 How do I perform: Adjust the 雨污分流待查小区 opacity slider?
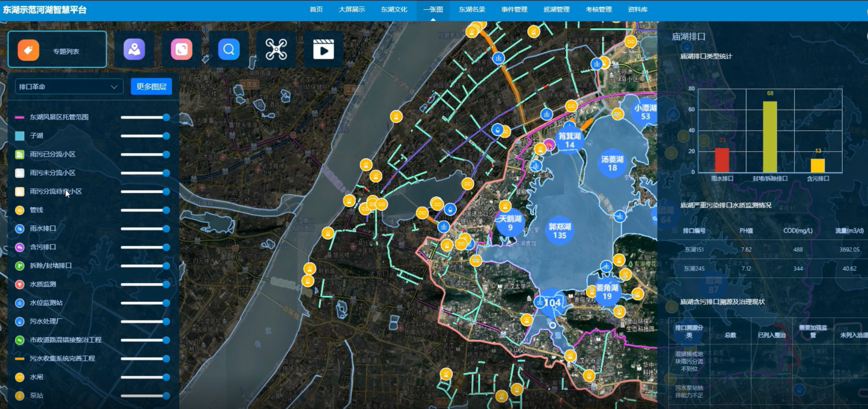tap(145, 191)
